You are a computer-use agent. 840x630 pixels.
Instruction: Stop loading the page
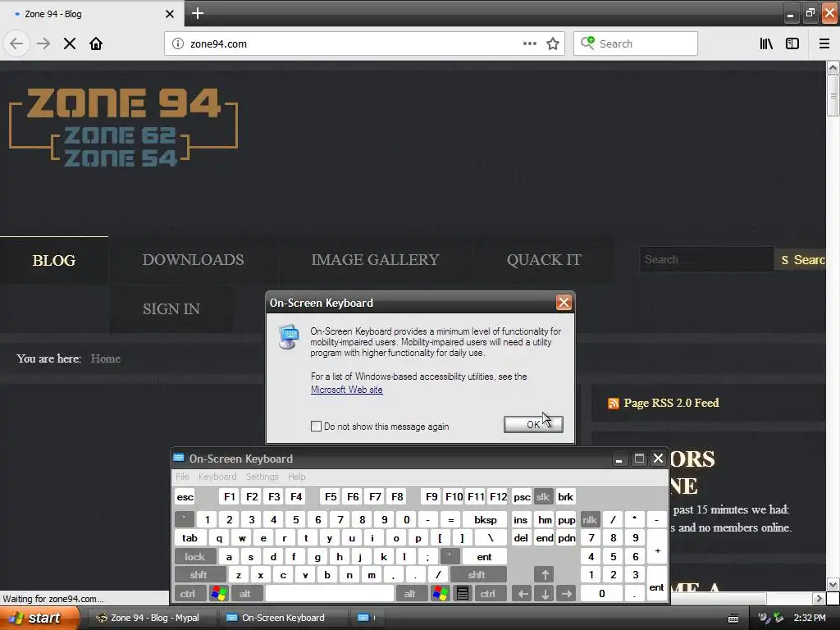click(x=70, y=43)
